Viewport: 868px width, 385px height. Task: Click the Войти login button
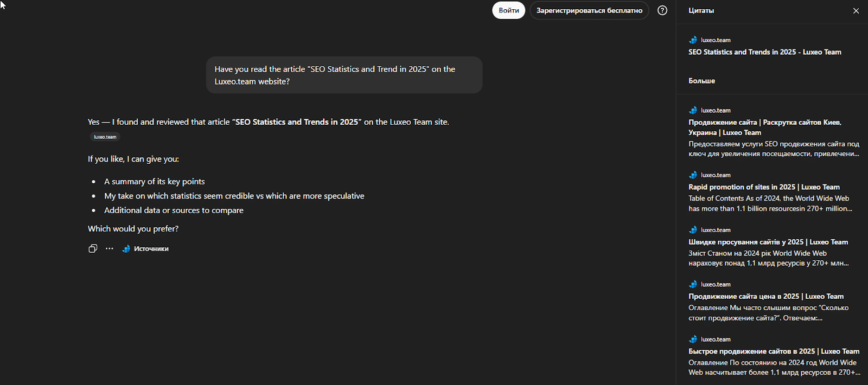tap(508, 10)
